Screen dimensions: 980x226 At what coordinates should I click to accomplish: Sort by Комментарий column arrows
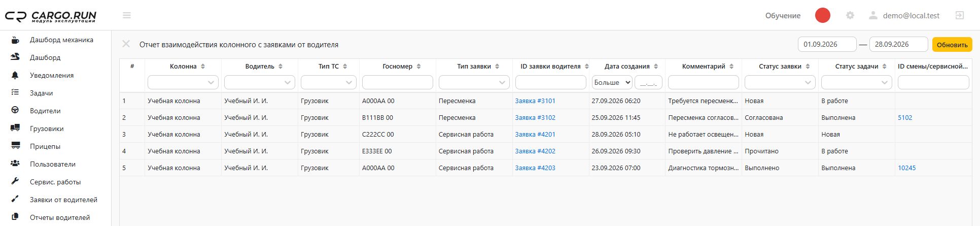(731, 67)
